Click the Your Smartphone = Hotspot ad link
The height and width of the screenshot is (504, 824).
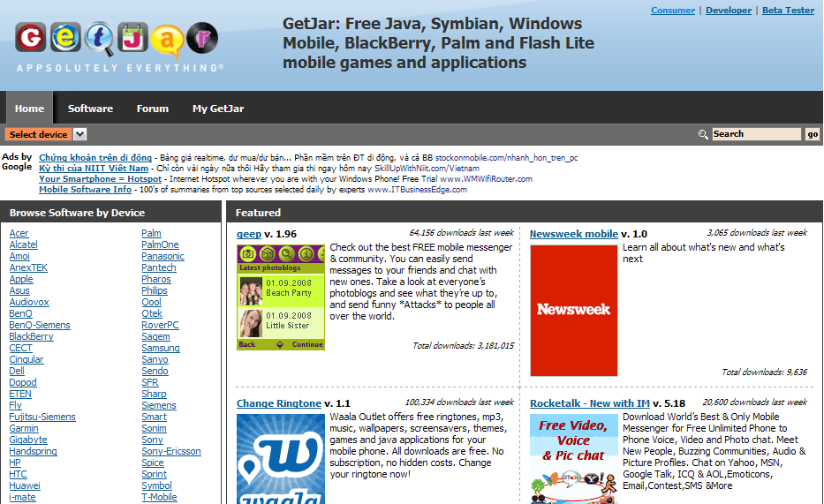click(x=100, y=178)
